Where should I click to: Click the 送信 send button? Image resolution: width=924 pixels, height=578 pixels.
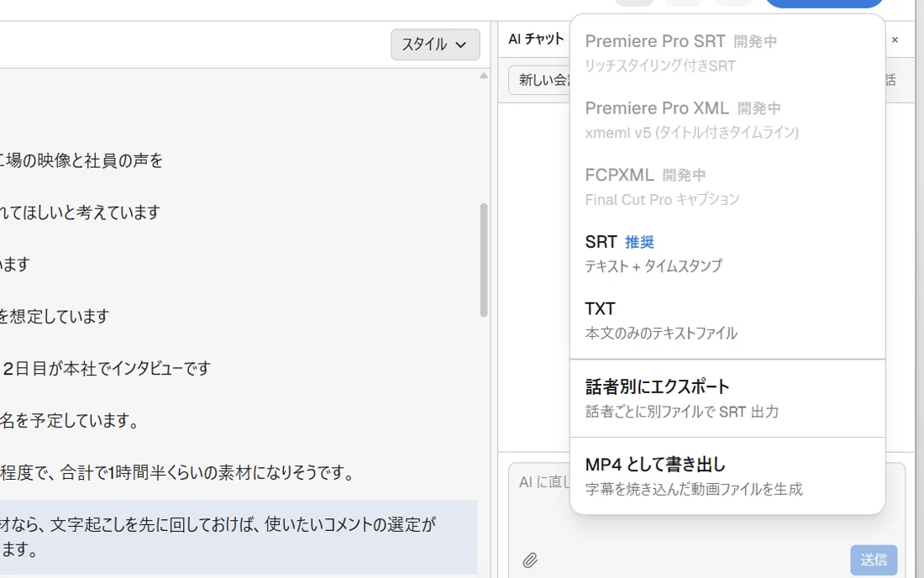[x=874, y=560]
